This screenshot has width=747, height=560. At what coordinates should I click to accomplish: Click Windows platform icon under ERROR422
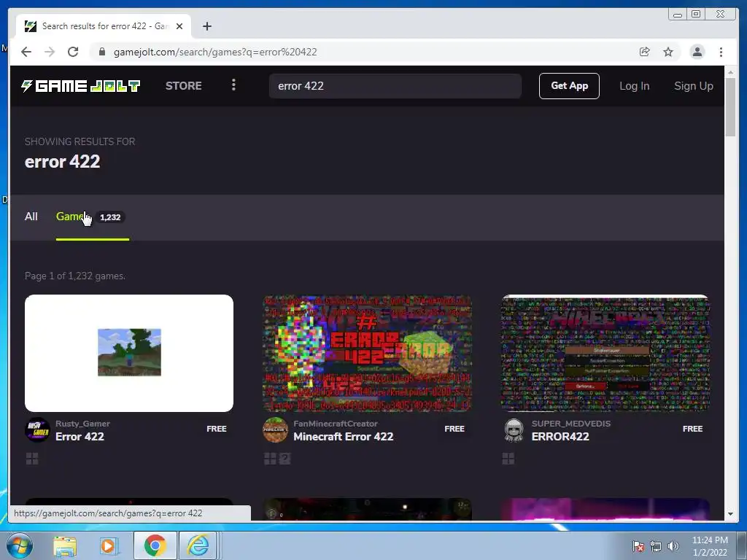[x=508, y=459]
